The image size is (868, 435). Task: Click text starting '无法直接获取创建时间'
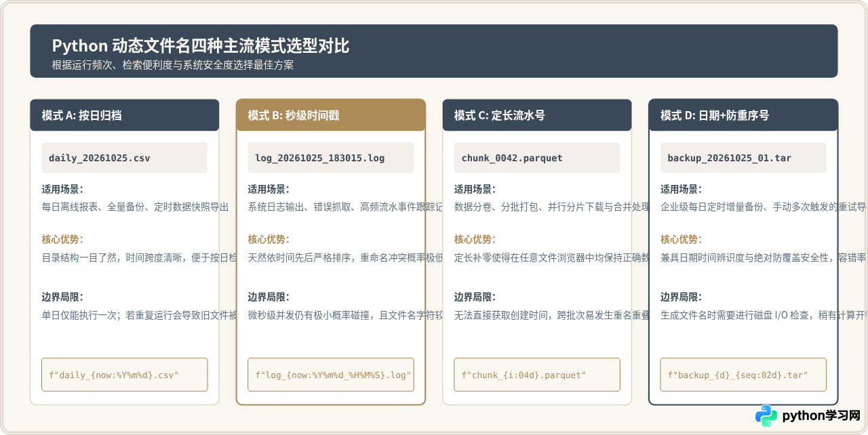551,315
